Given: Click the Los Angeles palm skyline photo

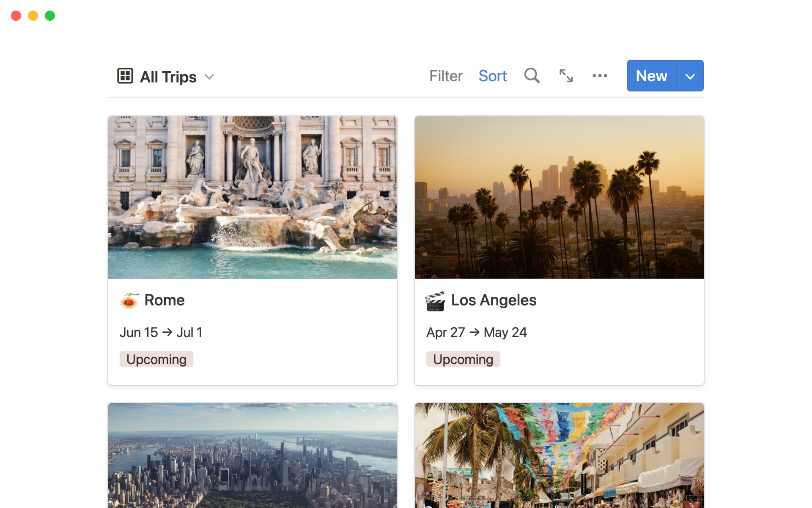Looking at the screenshot, I should 559,197.
